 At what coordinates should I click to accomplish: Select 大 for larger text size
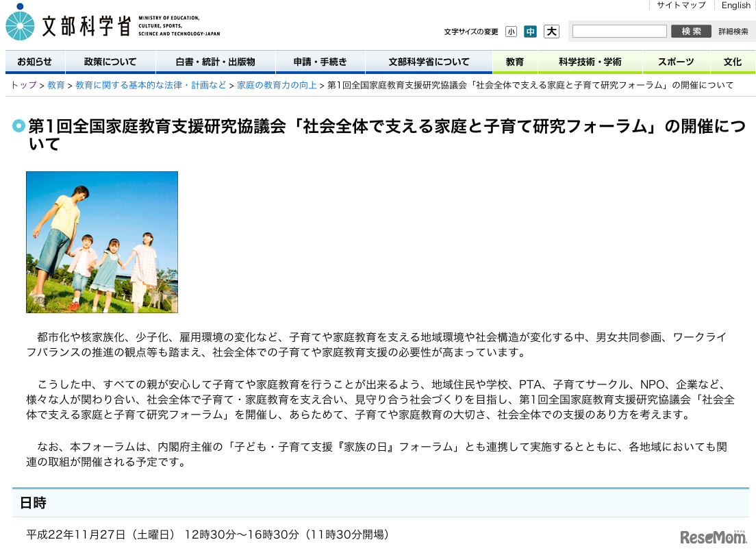pos(551,32)
